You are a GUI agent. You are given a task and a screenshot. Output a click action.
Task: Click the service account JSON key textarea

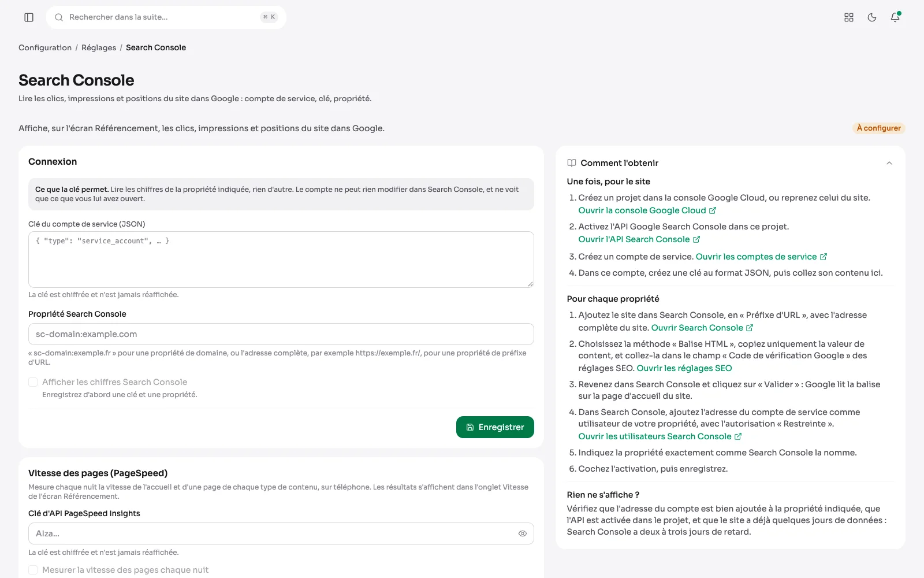coord(281,260)
